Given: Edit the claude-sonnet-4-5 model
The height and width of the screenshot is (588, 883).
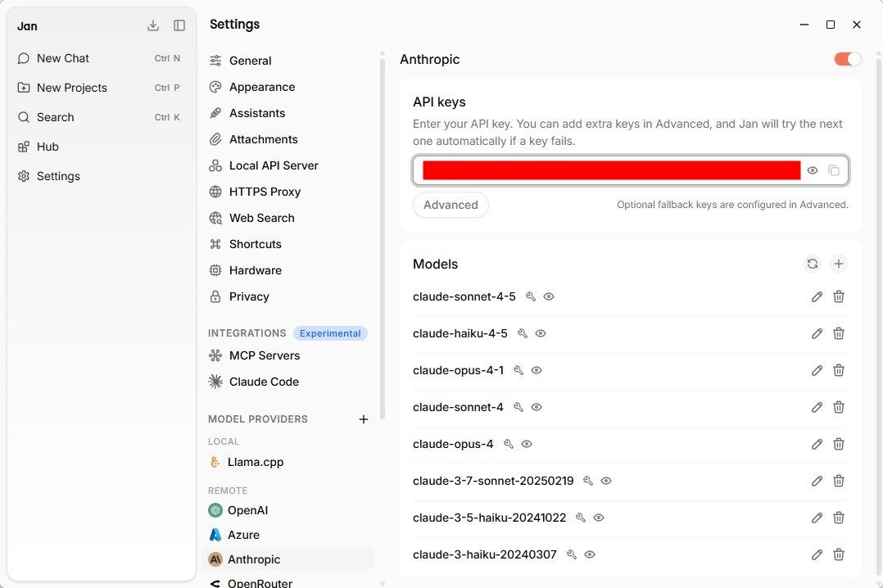Looking at the screenshot, I should (817, 296).
